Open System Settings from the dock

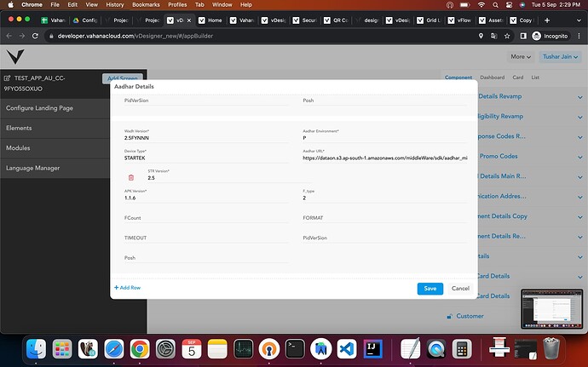[166, 349]
